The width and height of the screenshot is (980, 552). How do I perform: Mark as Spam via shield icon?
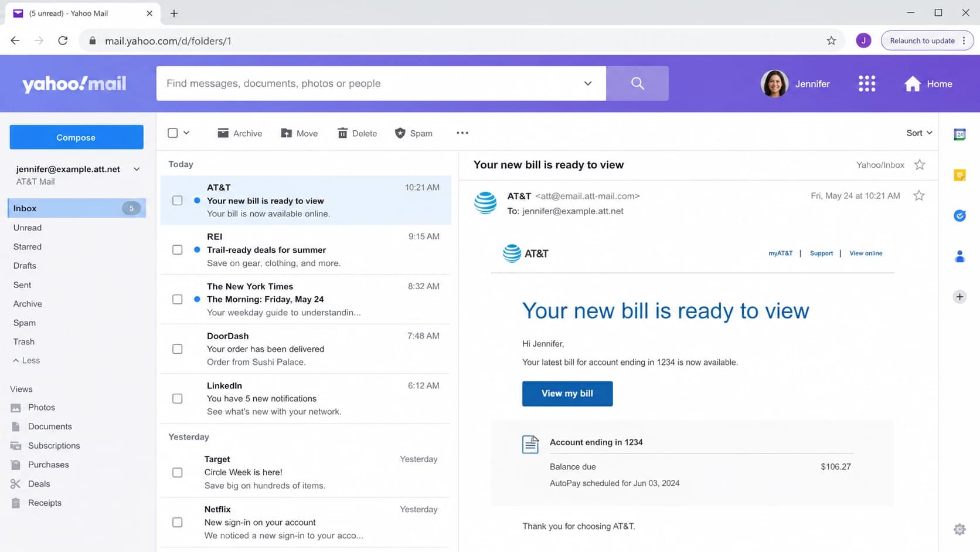tap(400, 133)
